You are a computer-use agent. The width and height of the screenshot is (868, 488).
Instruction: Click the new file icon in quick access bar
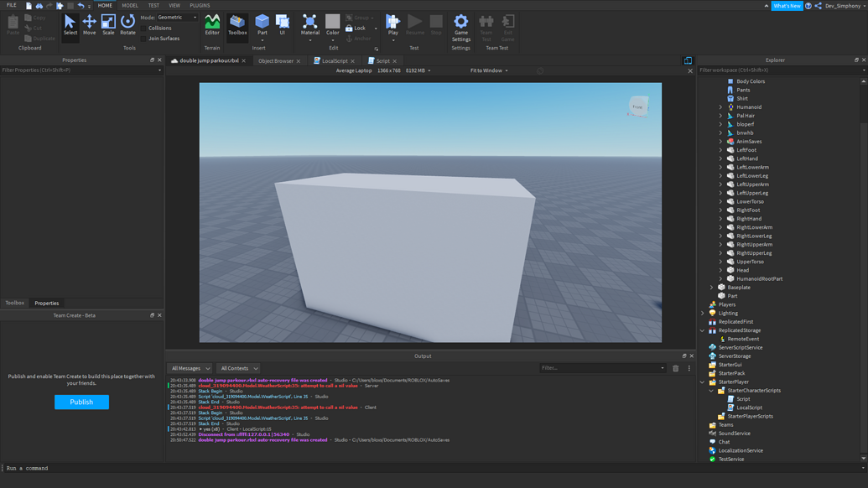point(29,6)
